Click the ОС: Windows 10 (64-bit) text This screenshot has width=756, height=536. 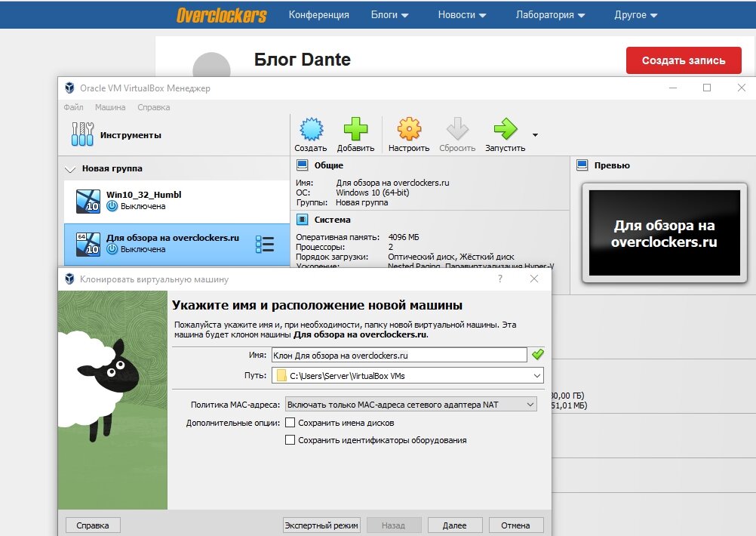click(x=352, y=193)
